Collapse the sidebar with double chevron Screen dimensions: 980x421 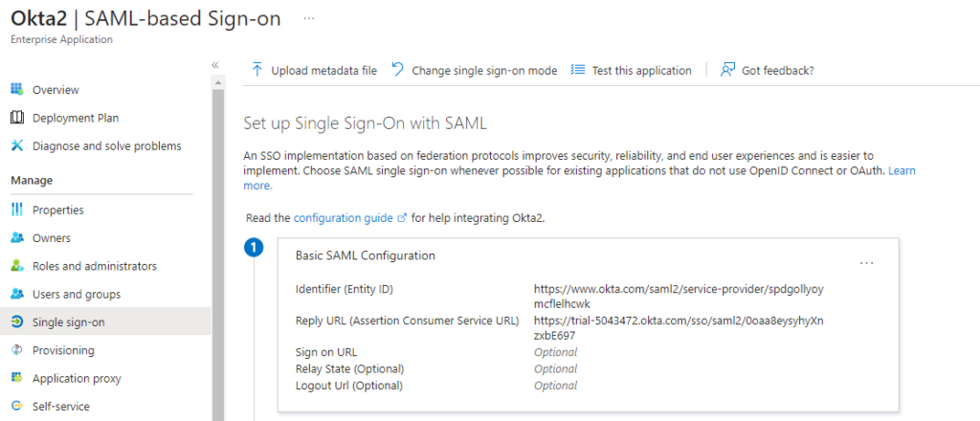click(x=215, y=65)
